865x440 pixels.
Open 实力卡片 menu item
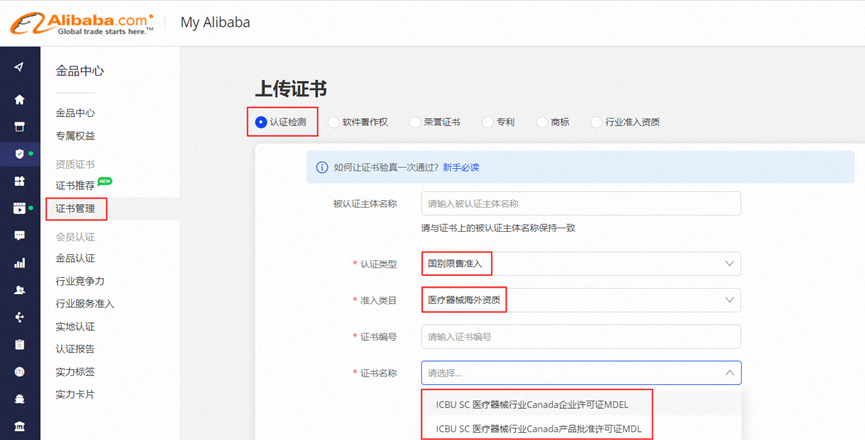point(75,395)
